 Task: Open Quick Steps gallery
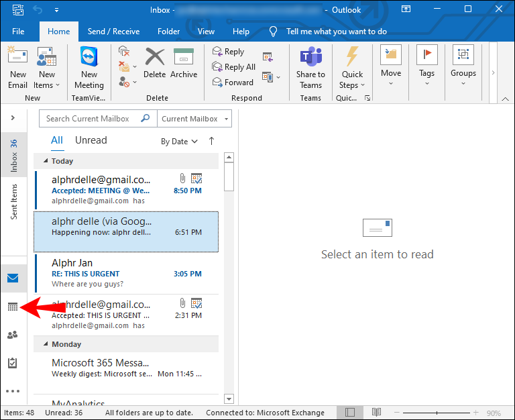[x=352, y=68]
